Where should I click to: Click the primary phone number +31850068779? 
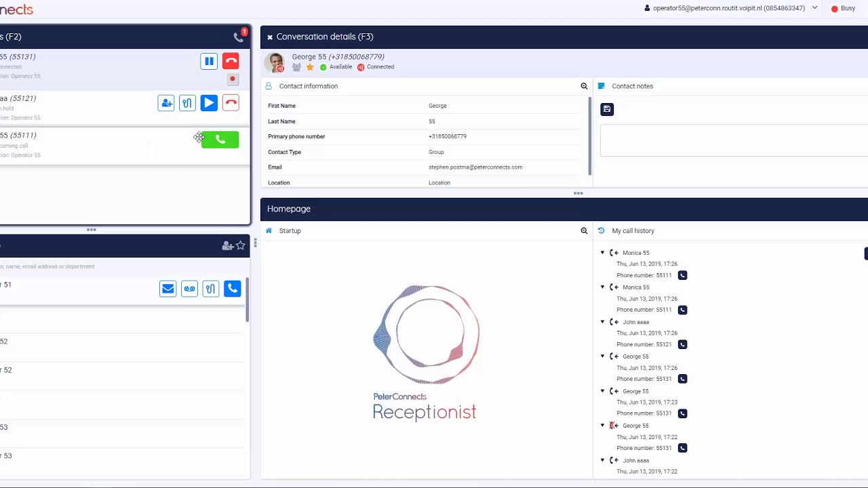click(x=448, y=137)
